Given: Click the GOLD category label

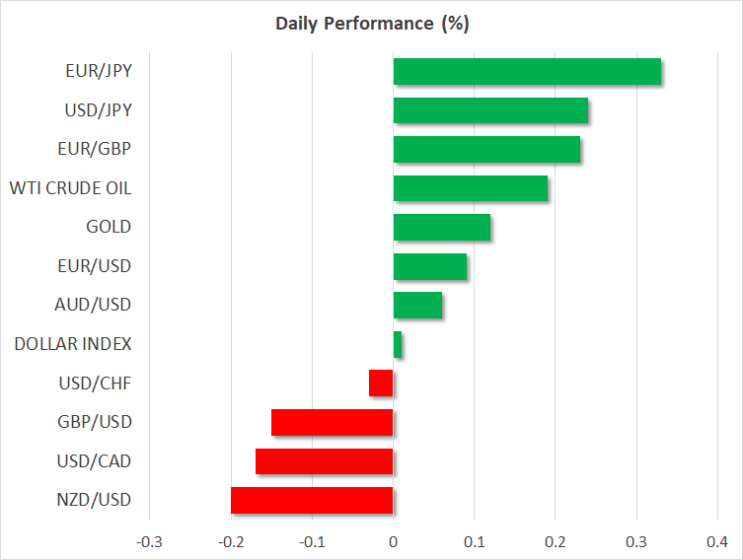Looking at the screenshot, I should (x=109, y=228).
